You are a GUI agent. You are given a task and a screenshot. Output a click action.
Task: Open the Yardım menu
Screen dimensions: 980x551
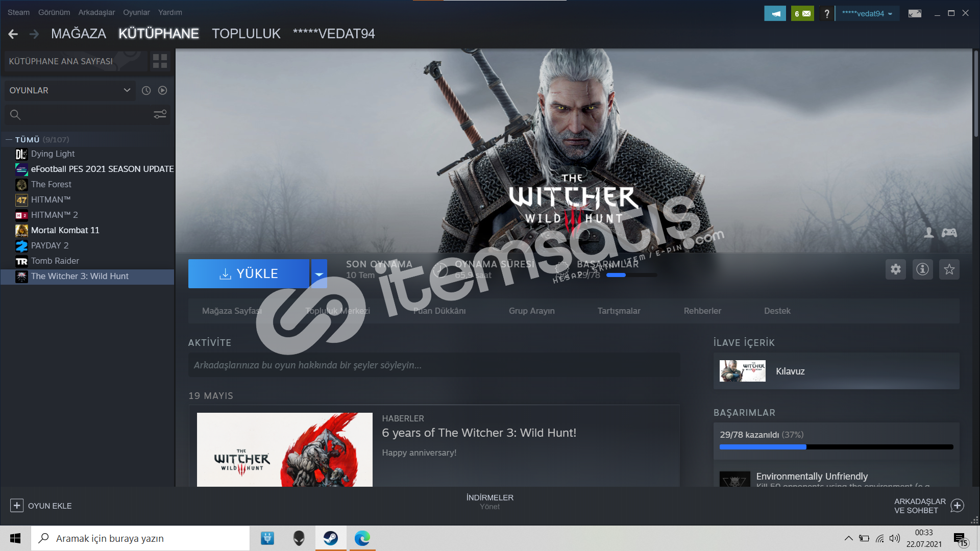pos(170,12)
